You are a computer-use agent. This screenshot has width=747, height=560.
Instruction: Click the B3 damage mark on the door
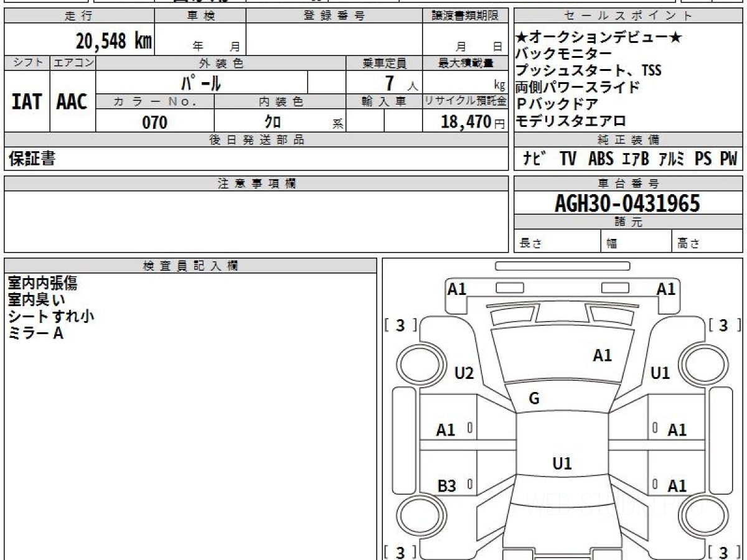pos(446,486)
